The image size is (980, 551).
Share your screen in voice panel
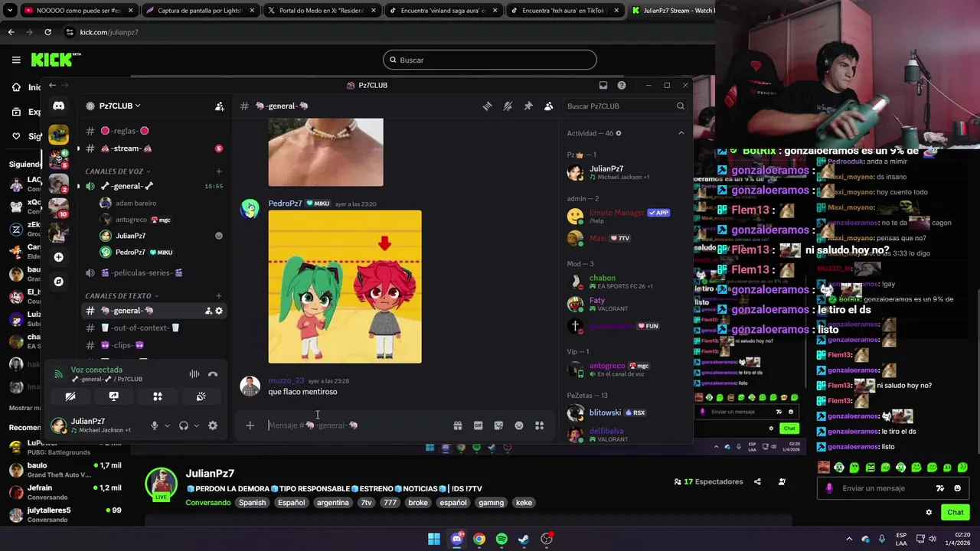tap(114, 396)
